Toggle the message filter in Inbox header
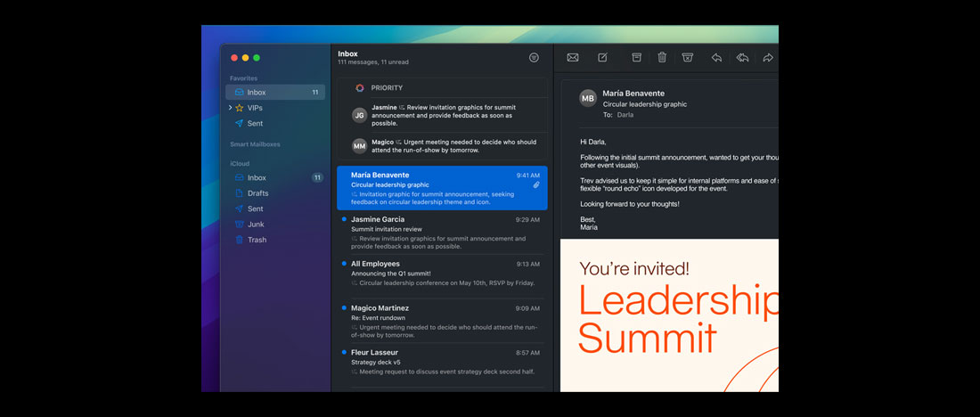The width and height of the screenshot is (980, 417). 534,58
